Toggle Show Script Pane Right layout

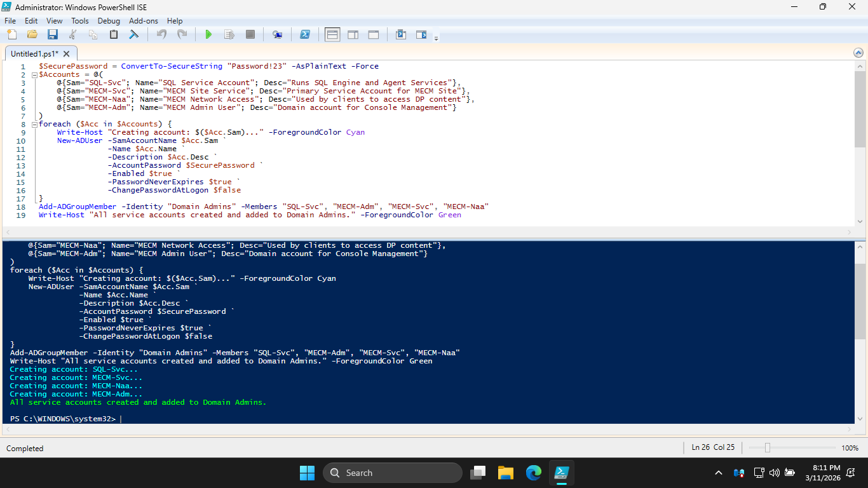point(353,34)
